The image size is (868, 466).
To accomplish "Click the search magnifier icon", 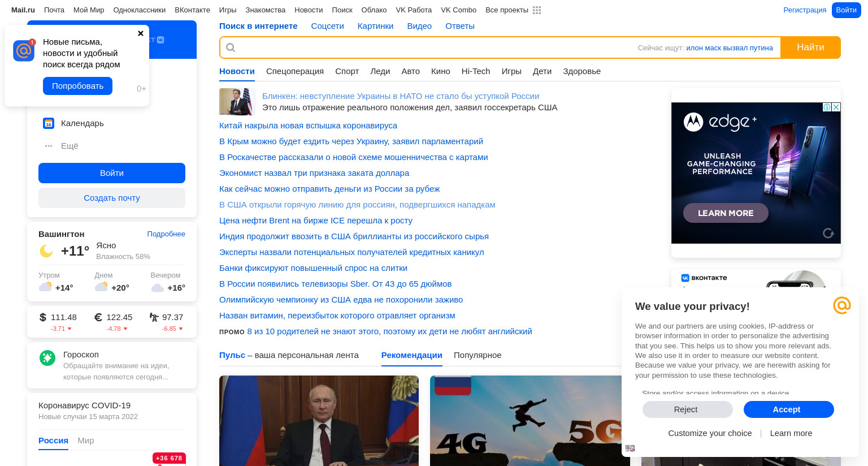I will pyautogui.click(x=231, y=48).
